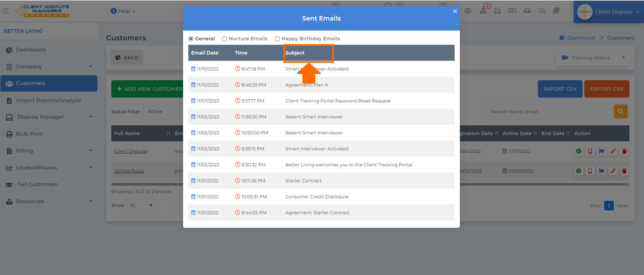Click the Next pagination link
Image resolution: width=644 pixels, height=275 pixels.
622,206
